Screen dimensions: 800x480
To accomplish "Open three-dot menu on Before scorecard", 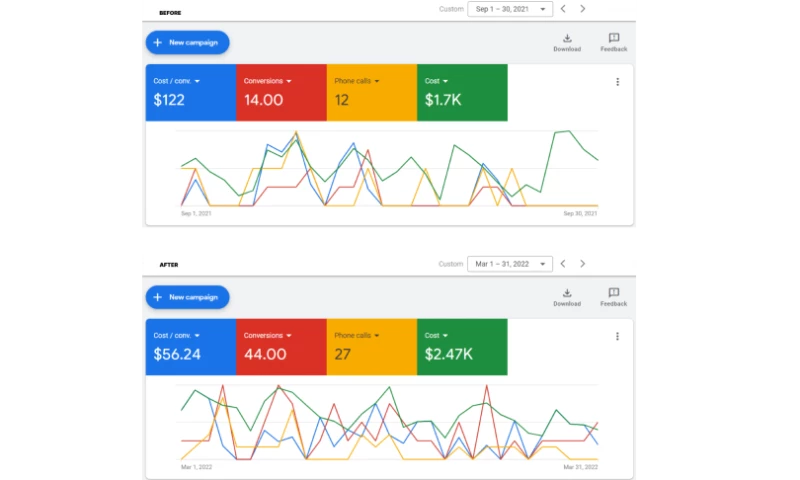I will coord(617,82).
